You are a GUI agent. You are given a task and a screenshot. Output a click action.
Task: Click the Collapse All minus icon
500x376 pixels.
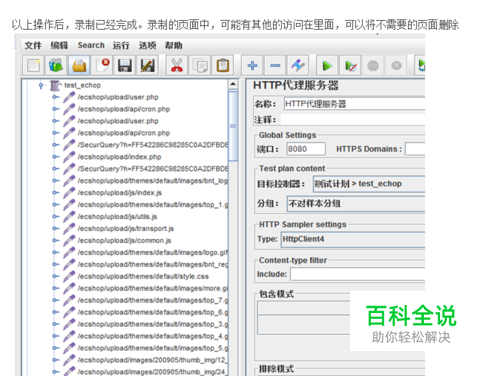pyautogui.click(x=275, y=65)
